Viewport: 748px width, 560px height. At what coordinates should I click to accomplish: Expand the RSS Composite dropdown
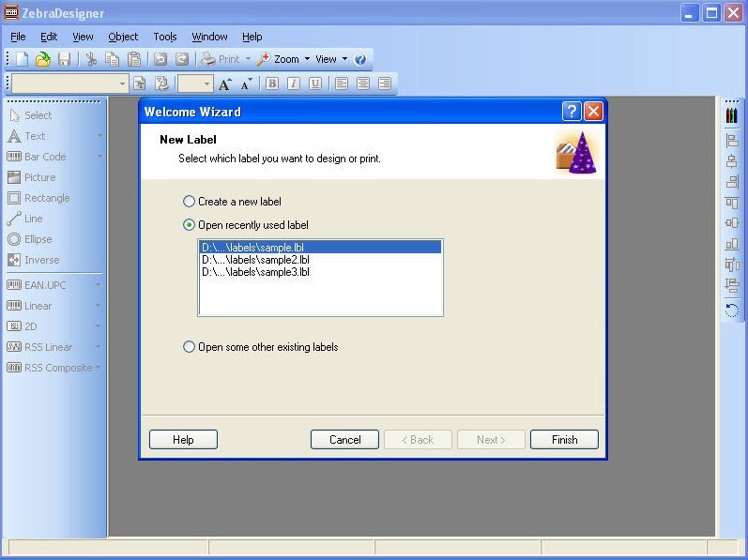[x=98, y=368]
